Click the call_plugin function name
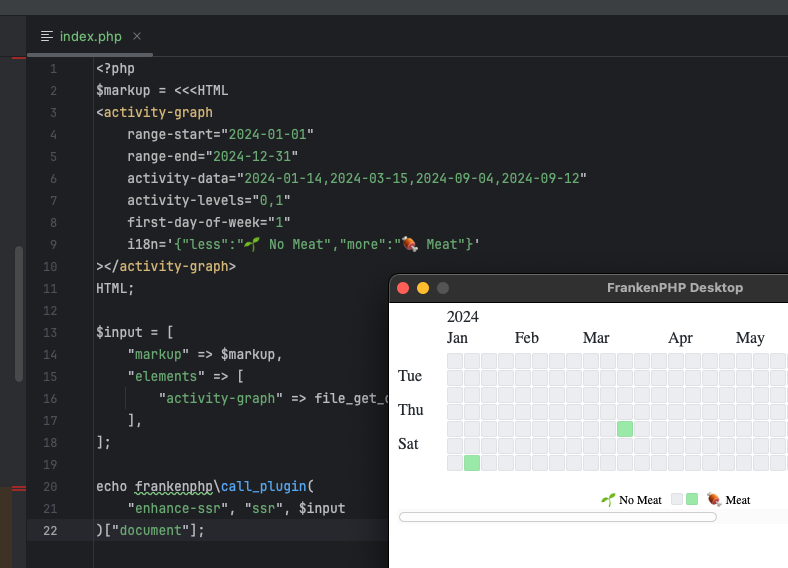788x568 pixels. (x=263, y=487)
